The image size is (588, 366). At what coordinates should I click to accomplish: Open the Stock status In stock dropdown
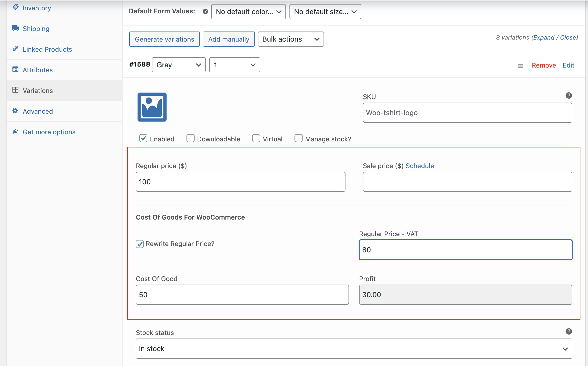click(354, 349)
